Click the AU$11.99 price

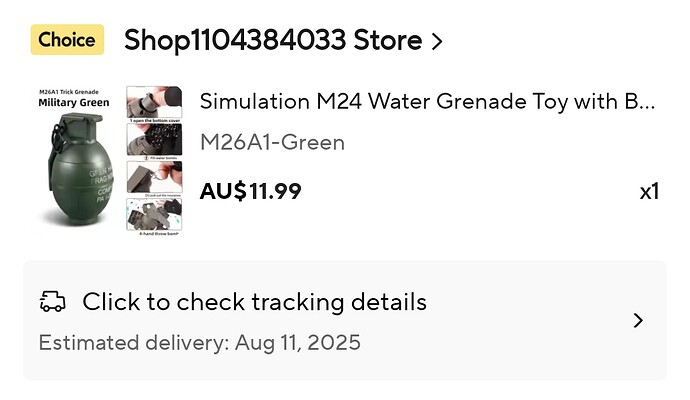point(250,191)
